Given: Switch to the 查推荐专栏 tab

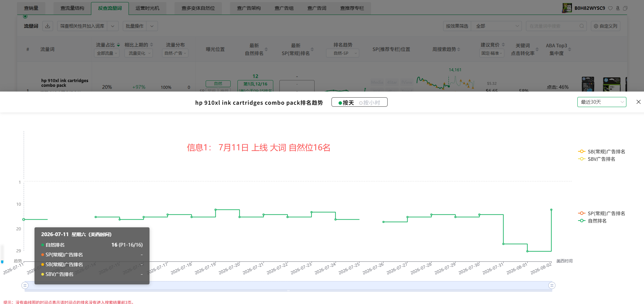Looking at the screenshot, I should click(x=352, y=8).
